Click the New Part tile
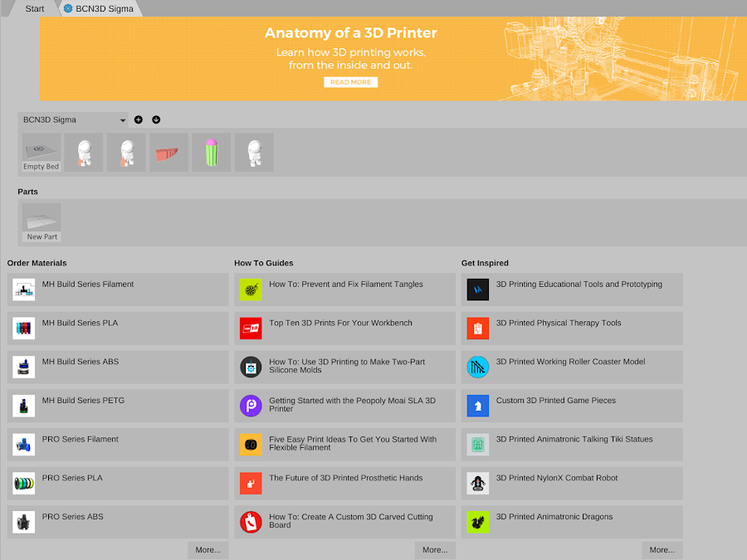This screenshot has height=560, width=747. coord(41,223)
